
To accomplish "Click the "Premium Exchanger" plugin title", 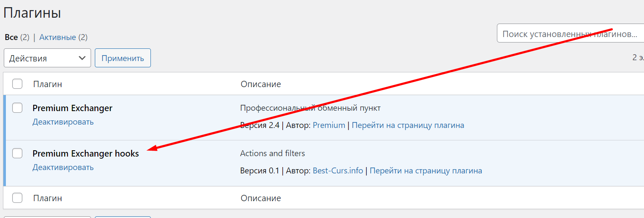I will click(x=72, y=108).
